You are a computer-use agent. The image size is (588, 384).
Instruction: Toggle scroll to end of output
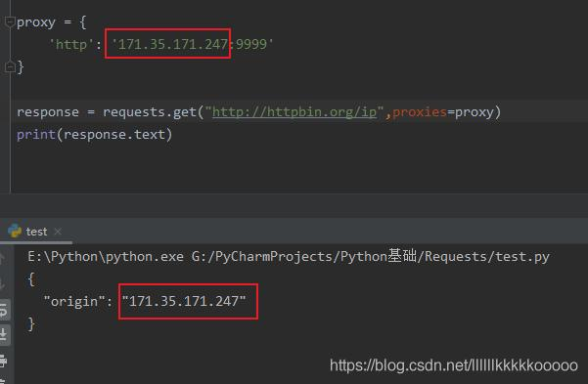point(4,334)
